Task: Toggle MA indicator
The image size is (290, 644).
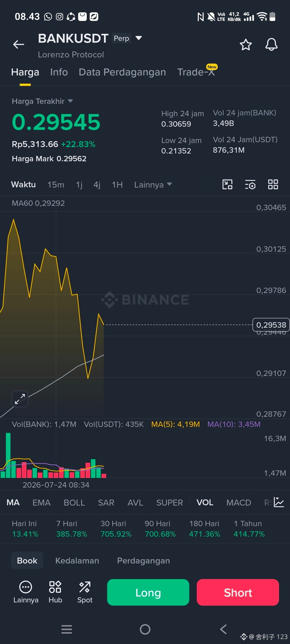Action: click(x=13, y=502)
